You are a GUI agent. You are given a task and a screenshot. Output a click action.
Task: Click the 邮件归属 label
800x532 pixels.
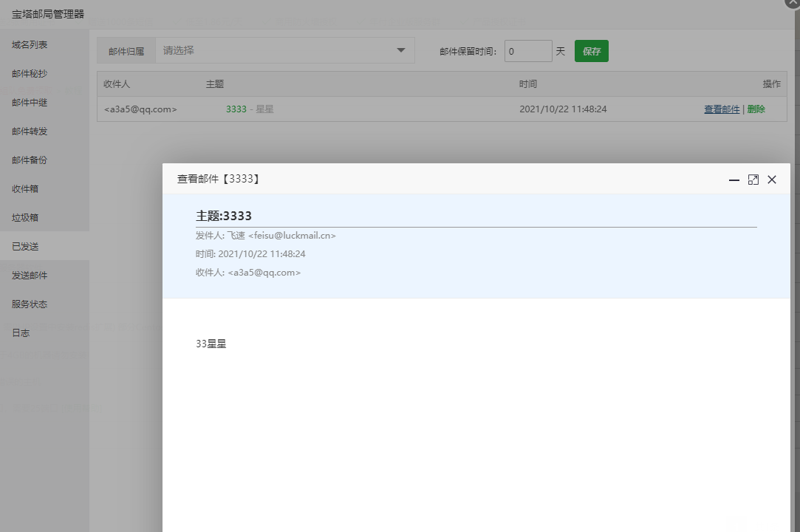(x=126, y=51)
